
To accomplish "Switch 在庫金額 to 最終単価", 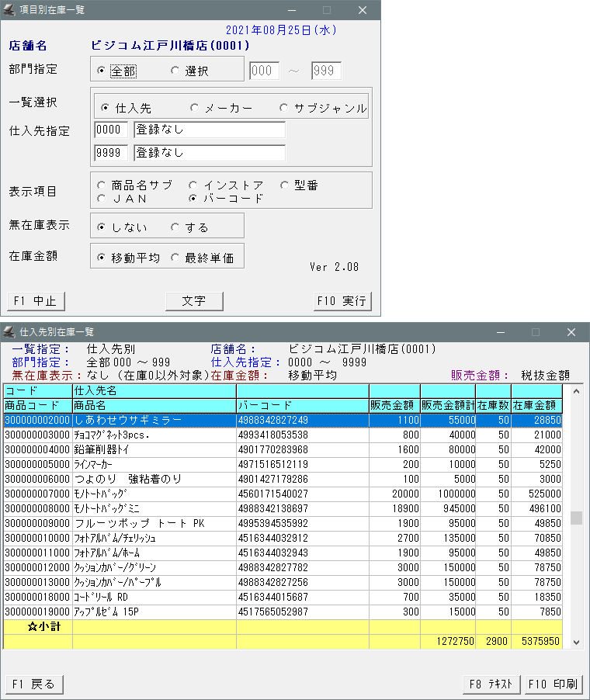I will [175, 258].
